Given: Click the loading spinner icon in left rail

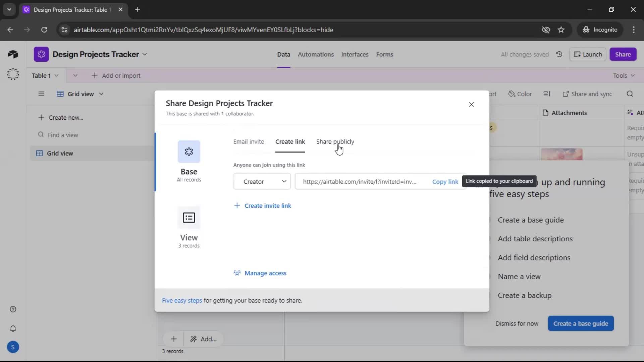Looking at the screenshot, I should pos(13,74).
